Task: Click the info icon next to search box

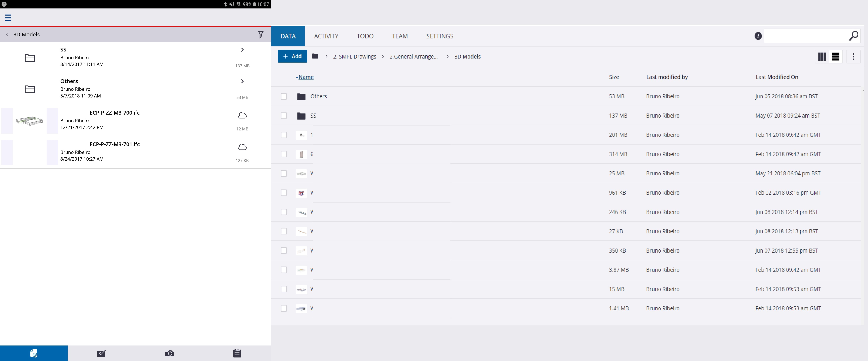Action: (758, 36)
